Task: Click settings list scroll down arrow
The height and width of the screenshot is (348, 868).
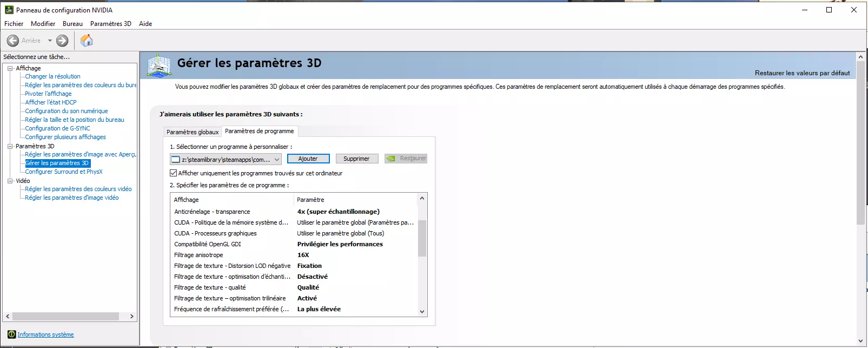Action: click(x=422, y=312)
